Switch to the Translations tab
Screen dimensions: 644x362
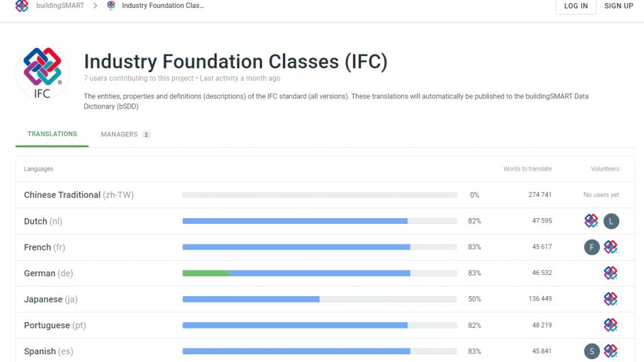click(52, 134)
